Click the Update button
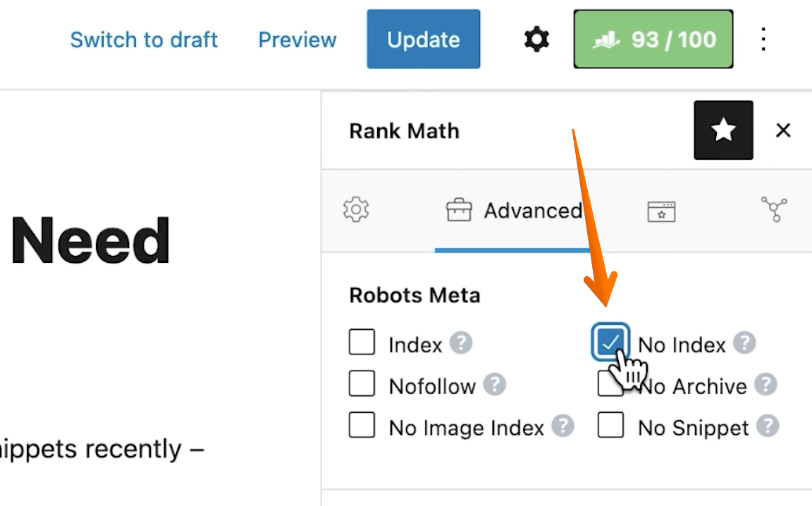This screenshot has width=812, height=506. 423,39
